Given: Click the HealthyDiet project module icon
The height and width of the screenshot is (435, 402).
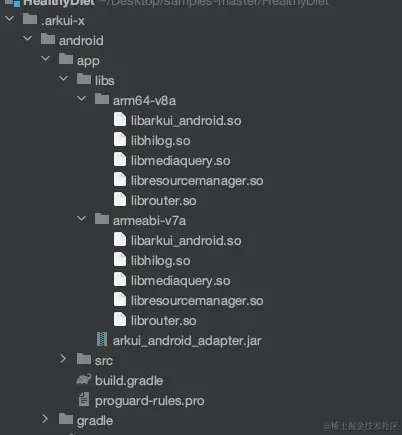Looking at the screenshot, I should pos(13,3).
